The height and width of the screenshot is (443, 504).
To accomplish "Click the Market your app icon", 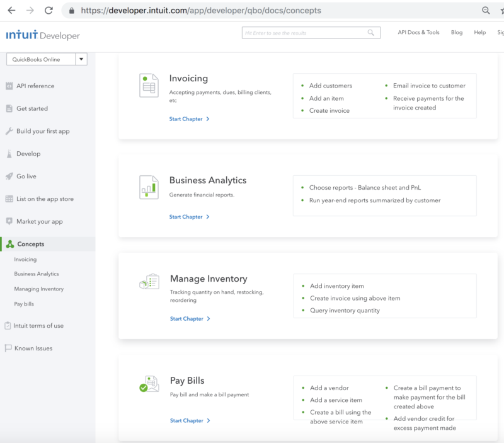I will (x=9, y=221).
